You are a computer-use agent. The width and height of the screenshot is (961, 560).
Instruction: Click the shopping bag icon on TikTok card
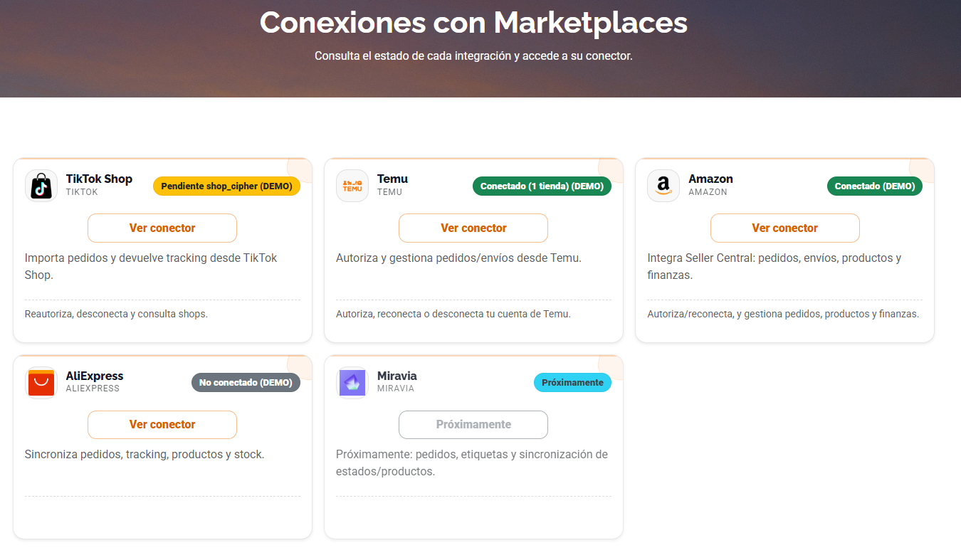click(x=41, y=185)
